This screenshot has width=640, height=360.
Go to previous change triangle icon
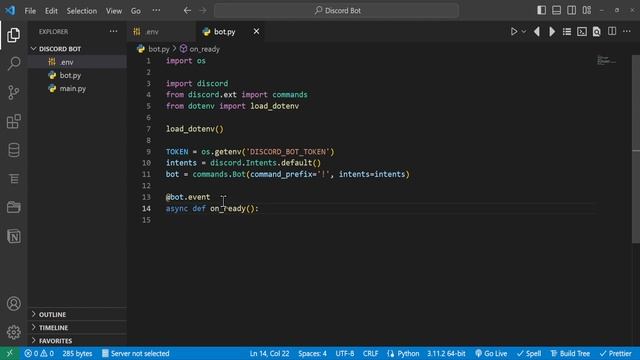pyautogui.click(x=537, y=31)
